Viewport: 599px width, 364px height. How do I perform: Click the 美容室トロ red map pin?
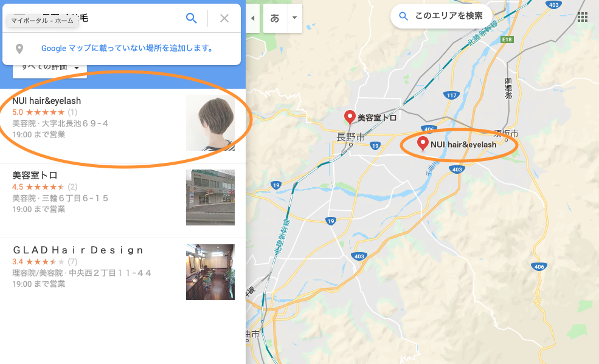point(350,117)
